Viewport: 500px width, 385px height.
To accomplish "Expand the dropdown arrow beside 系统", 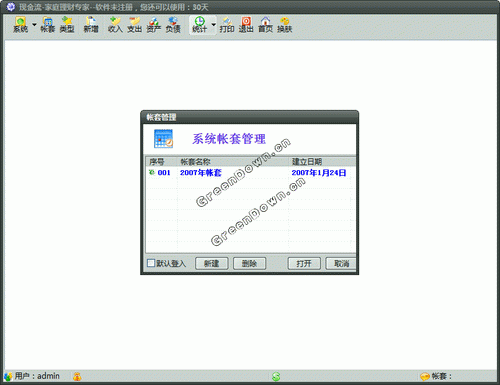I will pos(34,25).
